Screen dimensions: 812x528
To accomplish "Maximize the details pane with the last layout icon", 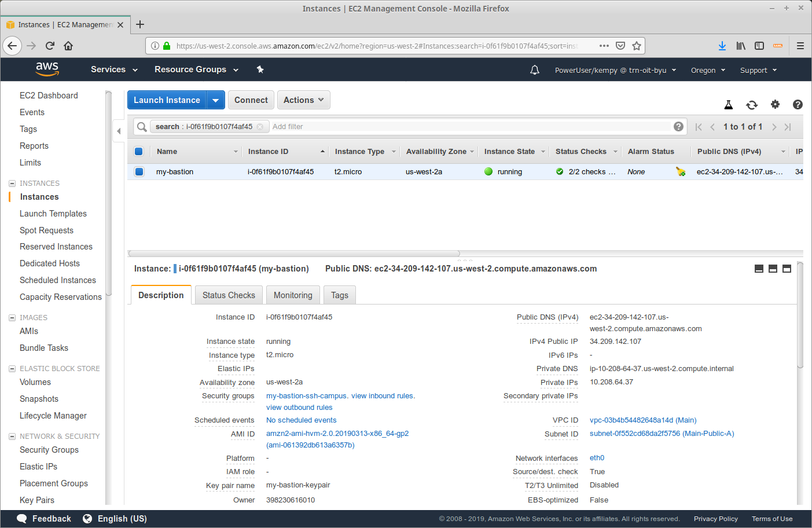I will [x=787, y=269].
